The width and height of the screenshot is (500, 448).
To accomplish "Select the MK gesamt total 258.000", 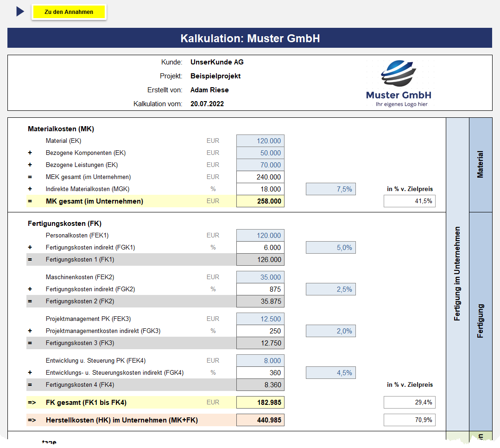I will 260,201.
